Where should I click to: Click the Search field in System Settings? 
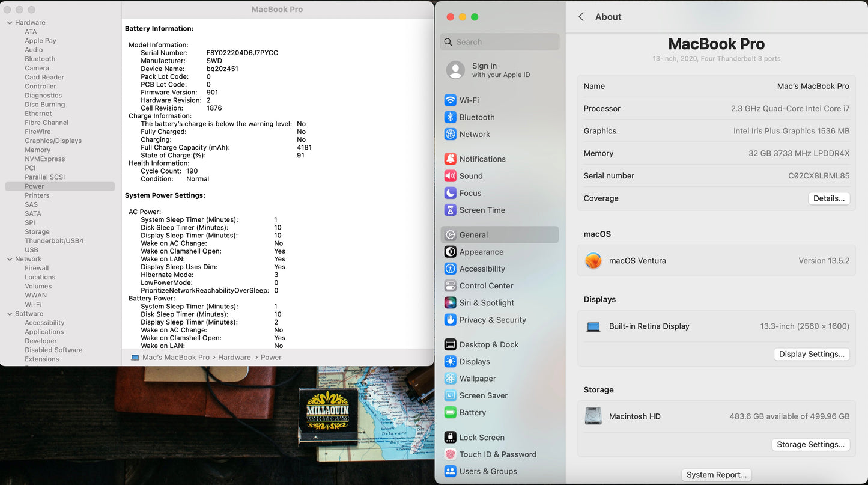coord(505,42)
